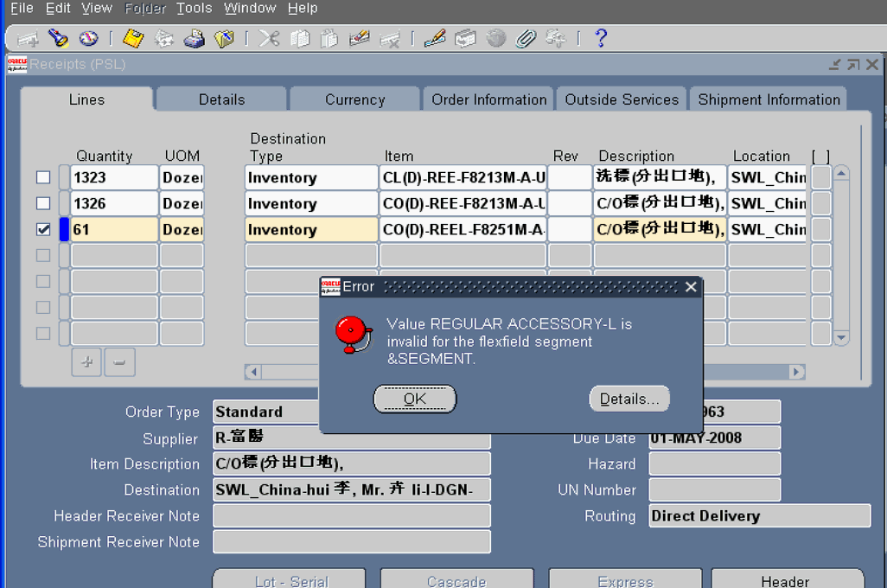The height and width of the screenshot is (588, 887).
Task: Click the Details... button in Error dialog
Action: (x=629, y=399)
